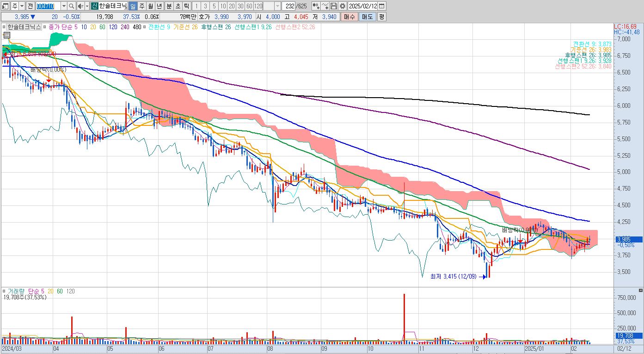
Task: Open the stock code history dropdown
Action: 64,6
